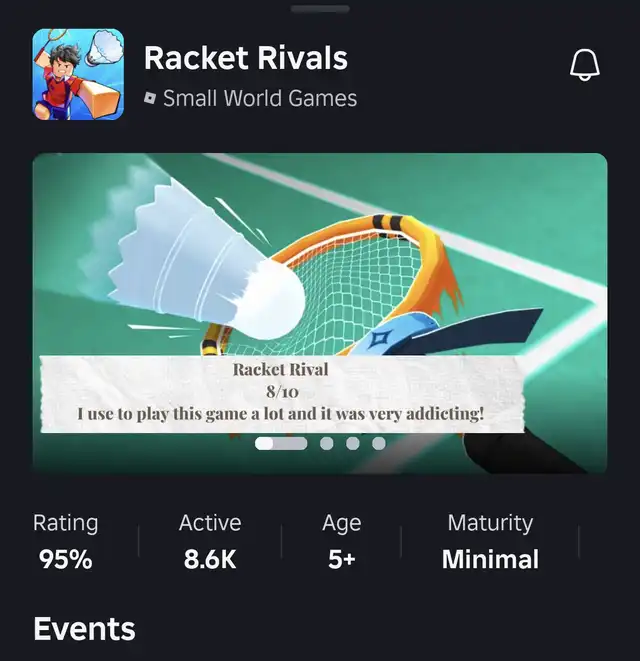
Task: Tap the Racket Rivals title text
Action: click(x=246, y=57)
